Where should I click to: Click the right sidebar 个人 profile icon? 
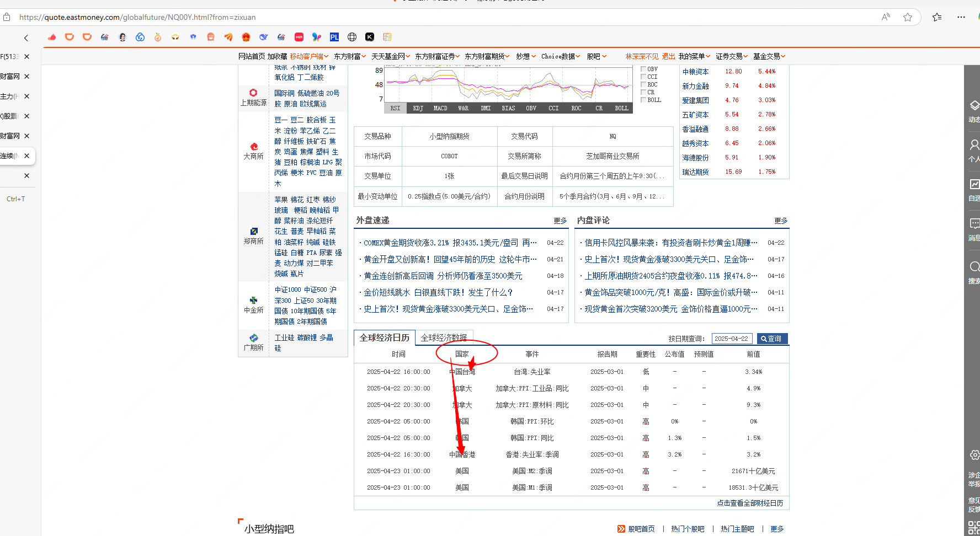[974, 144]
